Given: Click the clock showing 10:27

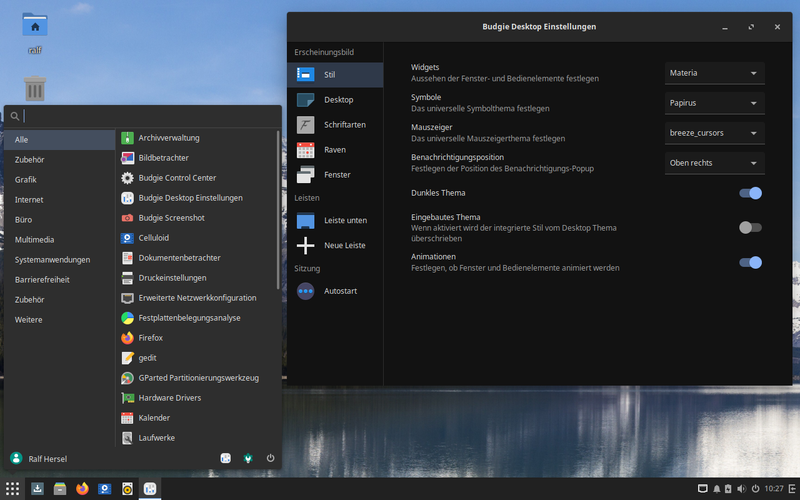Looking at the screenshot, I should click(773, 489).
